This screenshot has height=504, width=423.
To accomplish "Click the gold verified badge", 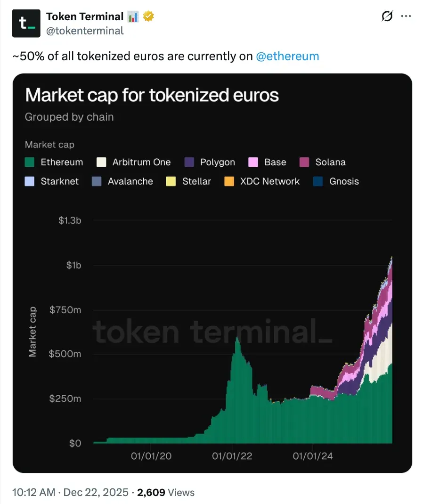I will [x=148, y=17].
